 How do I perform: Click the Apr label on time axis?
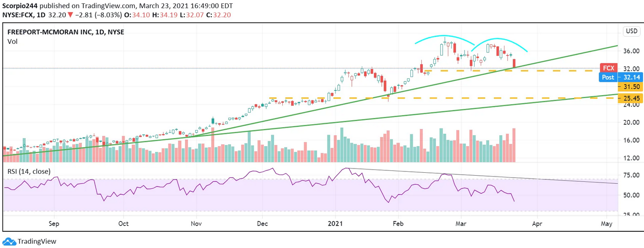(537, 223)
